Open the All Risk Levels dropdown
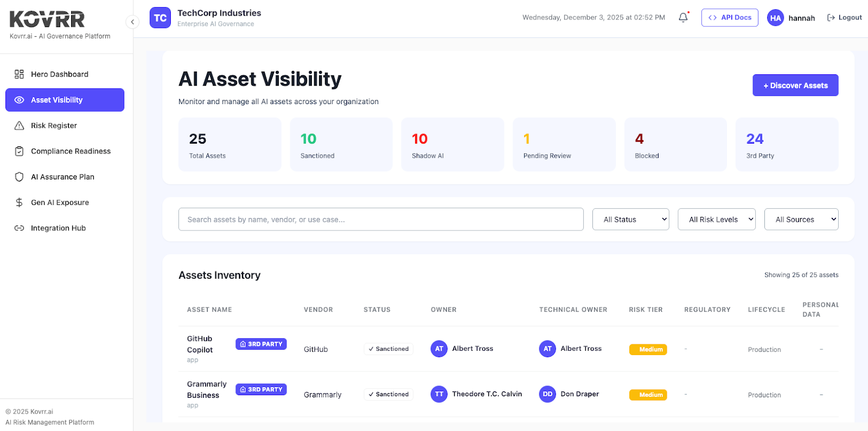This screenshot has height=431, width=868. 717,219
